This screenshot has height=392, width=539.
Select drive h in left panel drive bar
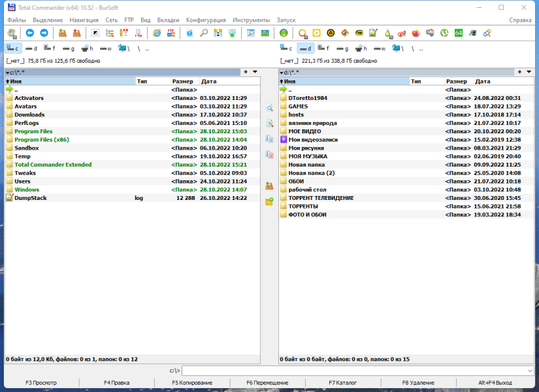[87, 48]
